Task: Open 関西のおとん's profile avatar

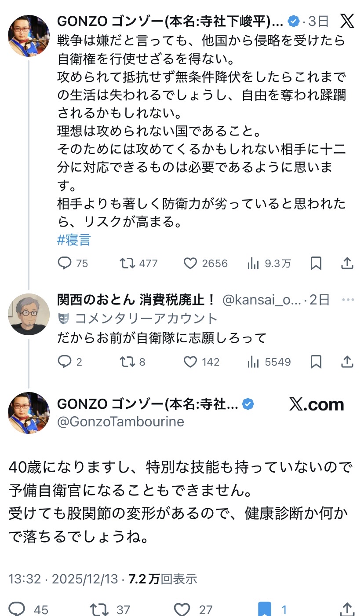Action: pos(29,314)
